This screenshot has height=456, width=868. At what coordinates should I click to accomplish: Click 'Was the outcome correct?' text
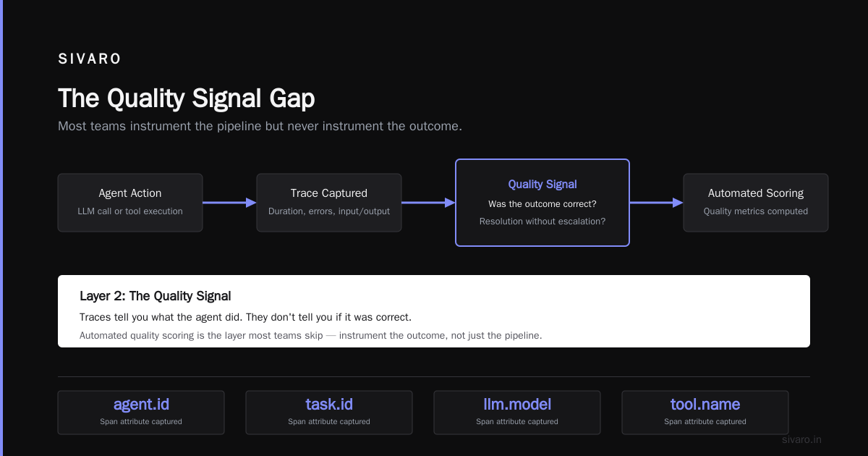click(x=542, y=204)
